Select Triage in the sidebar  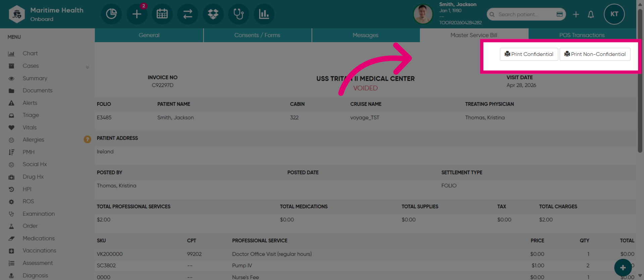tap(31, 115)
